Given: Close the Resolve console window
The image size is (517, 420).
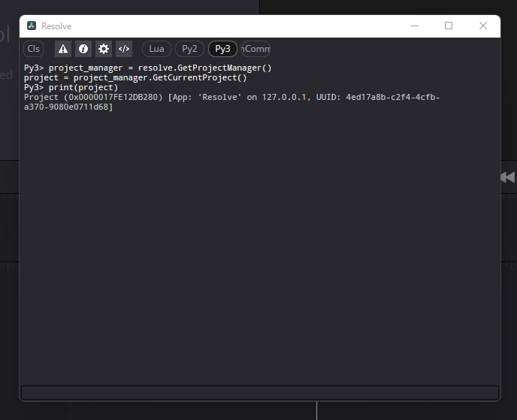Looking at the screenshot, I should tap(483, 26).
